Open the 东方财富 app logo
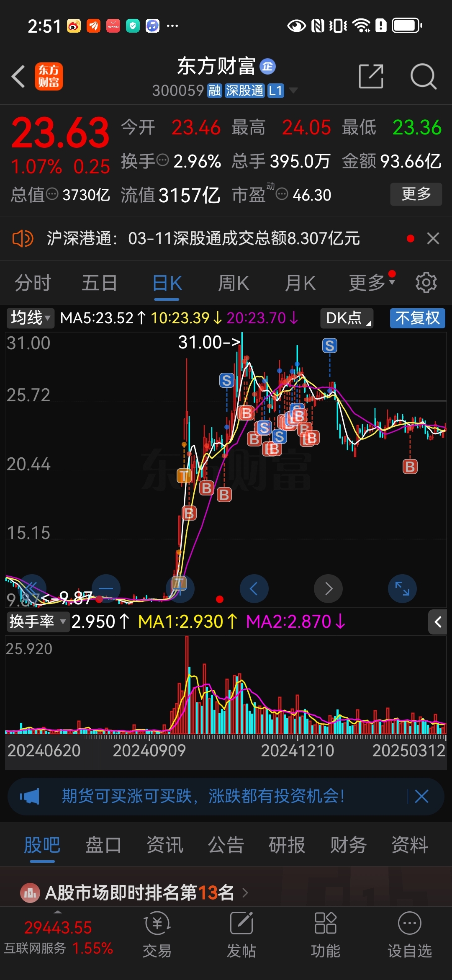This screenshot has height=980, width=452. 49,77
